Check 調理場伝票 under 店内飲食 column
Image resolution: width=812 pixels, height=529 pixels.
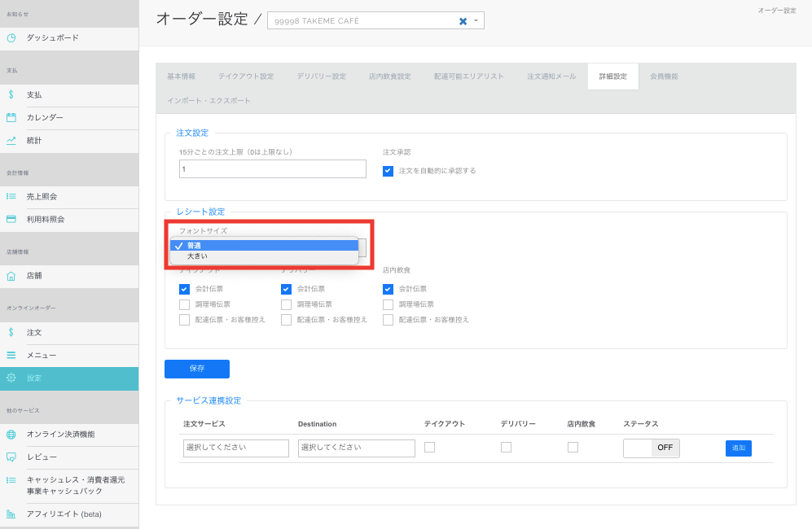(388, 304)
